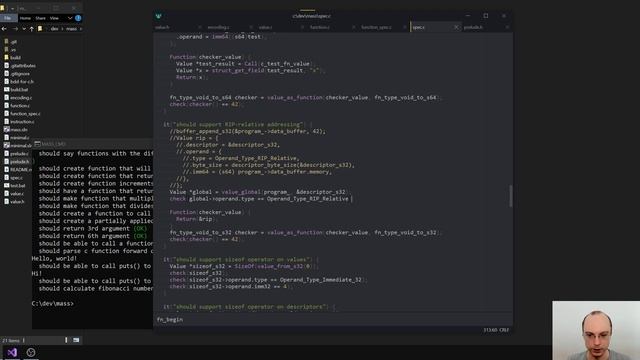Image resolution: width=640 pixels, height=360 pixels.
Task: Close the prelude.h editor tab
Action: click(507, 27)
